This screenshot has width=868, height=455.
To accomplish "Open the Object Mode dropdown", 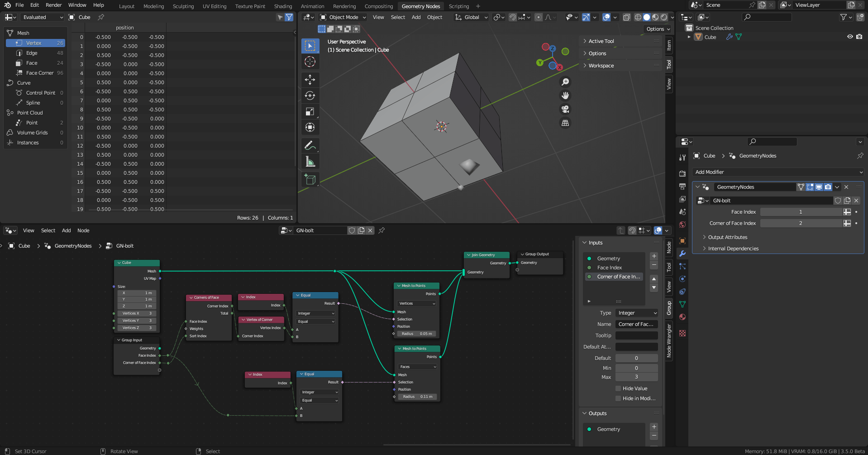I will (342, 17).
